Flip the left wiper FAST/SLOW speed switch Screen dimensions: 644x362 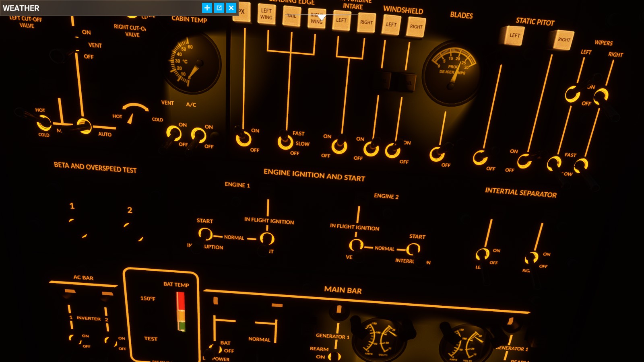[x=554, y=163]
